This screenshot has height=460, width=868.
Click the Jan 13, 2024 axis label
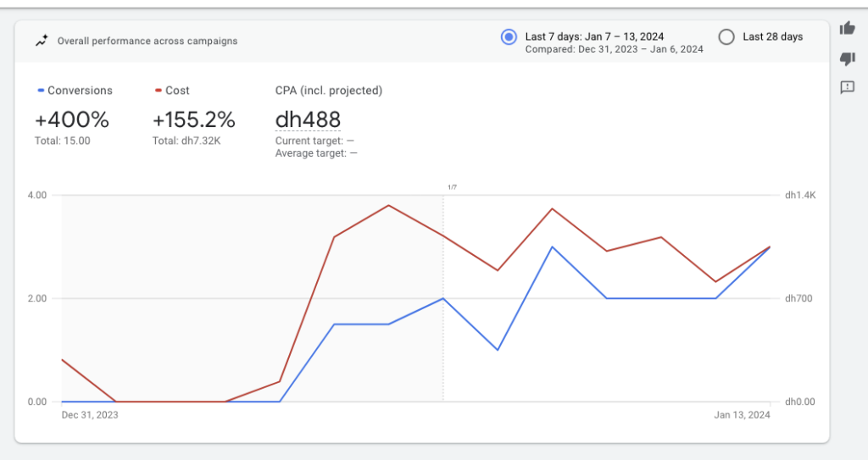point(742,415)
